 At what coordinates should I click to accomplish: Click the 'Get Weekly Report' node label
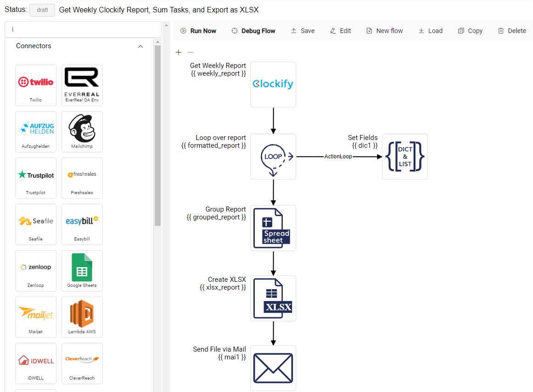(x=218, y=66)
